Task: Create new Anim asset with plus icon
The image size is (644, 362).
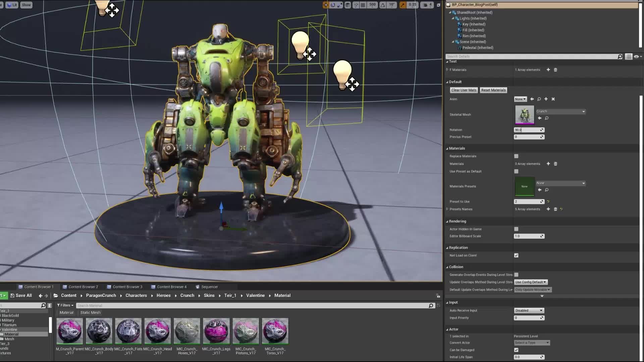Action: point(546,99)
